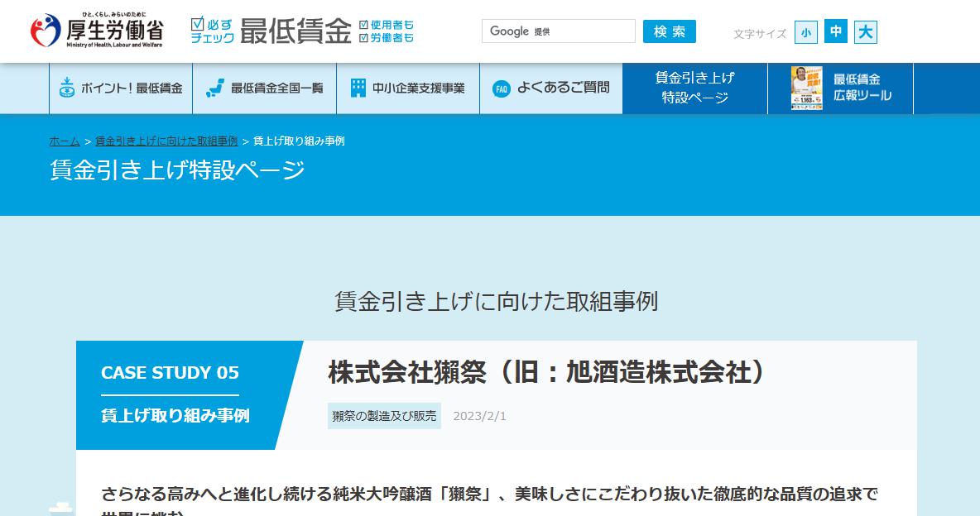Click the 2023/2/1 date text
The image size is (980, 516).
click(x=479, y=416)
